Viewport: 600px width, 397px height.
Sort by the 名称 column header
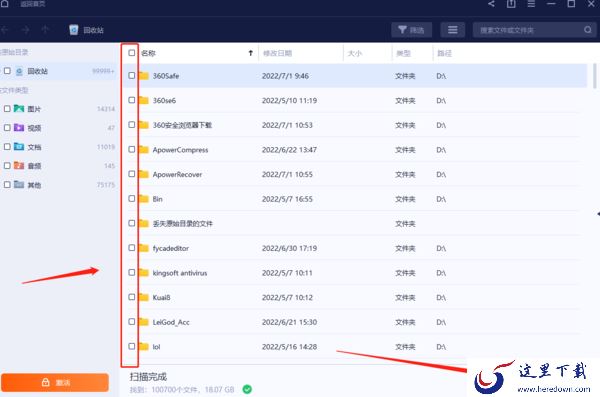click(x=148, y=53)
